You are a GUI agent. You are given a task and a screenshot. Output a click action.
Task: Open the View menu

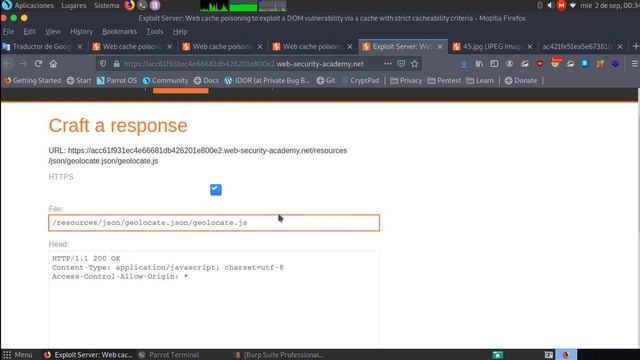click(x=53, y=31)
